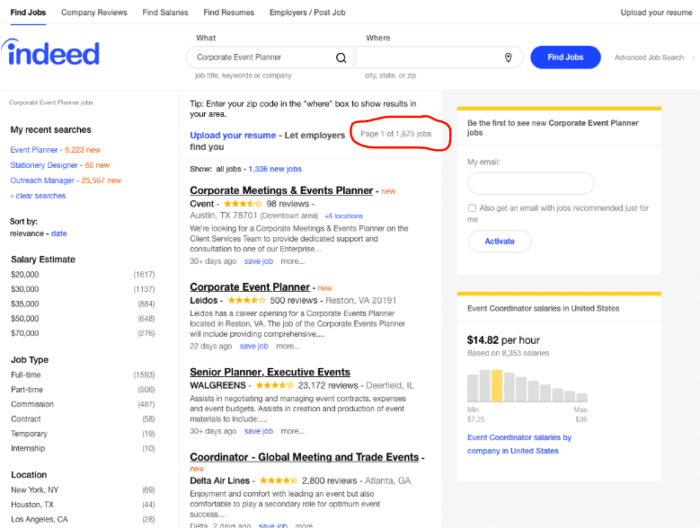Click the highlighted yellow bar in salary chart
The height and width of the screenshot is (528, 700).
(496, 386)
